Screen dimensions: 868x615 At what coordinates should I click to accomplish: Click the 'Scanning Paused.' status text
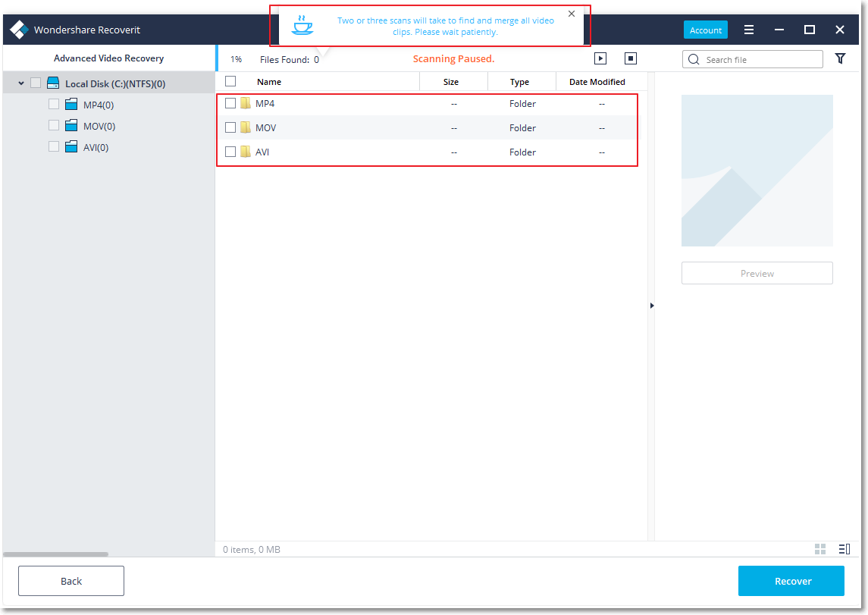pos(453,58)
